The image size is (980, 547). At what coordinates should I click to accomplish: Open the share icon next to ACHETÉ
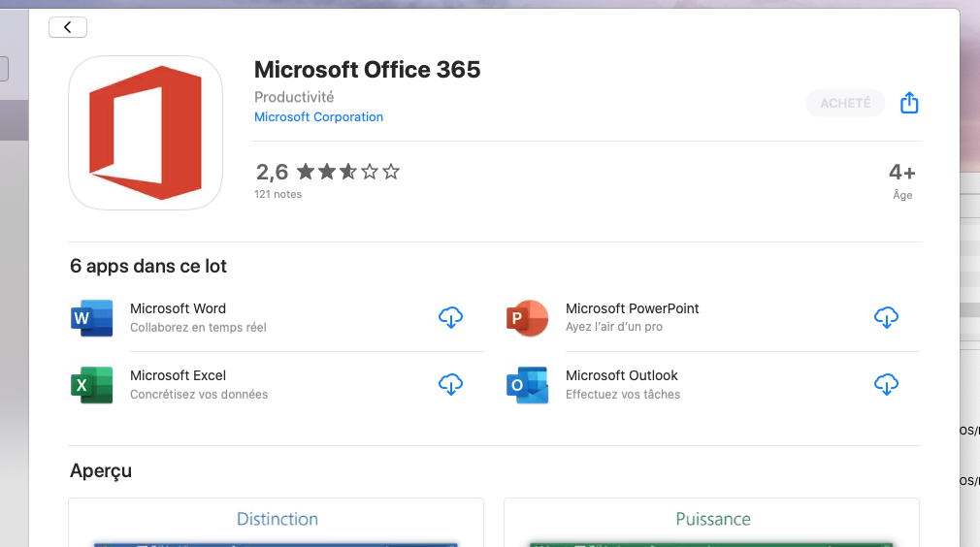pyautogui.click(x=909, y=103)
